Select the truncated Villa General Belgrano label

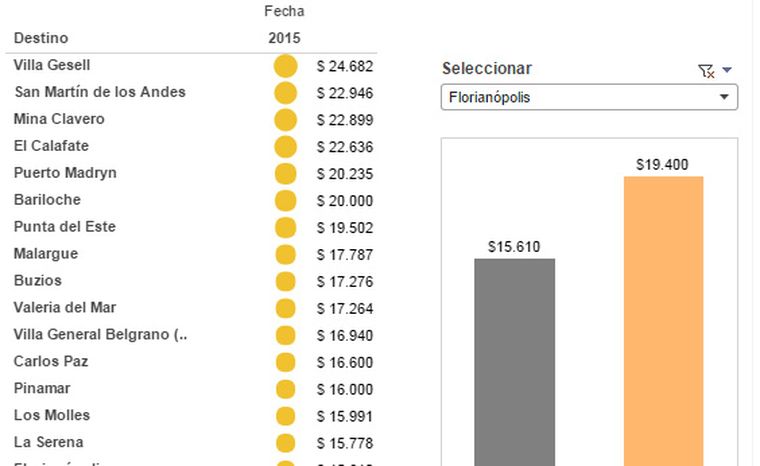pyautogui.click(x=100, y=335)
